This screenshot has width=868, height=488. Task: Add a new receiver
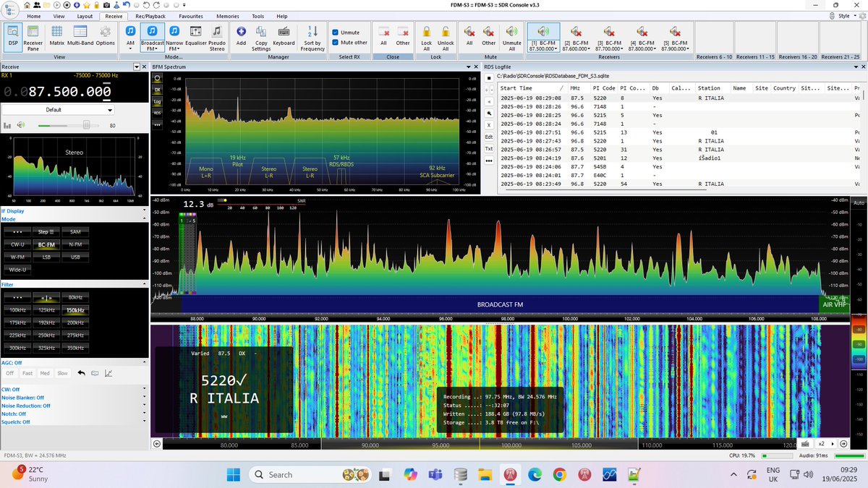pos(241,36)
